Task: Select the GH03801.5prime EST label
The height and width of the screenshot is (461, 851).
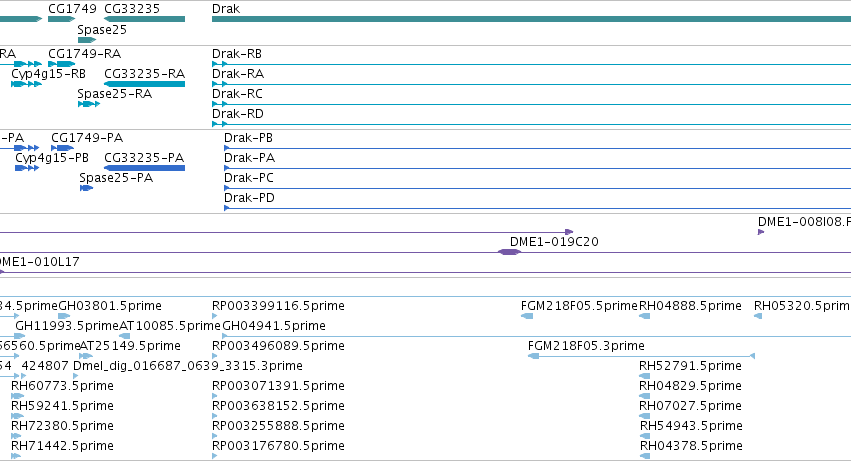Action: click(110, 306)
